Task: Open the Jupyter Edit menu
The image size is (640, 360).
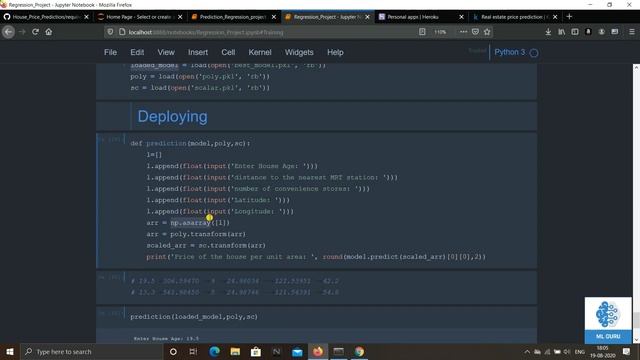Action: pyautogui.click(x=137, y=52)
